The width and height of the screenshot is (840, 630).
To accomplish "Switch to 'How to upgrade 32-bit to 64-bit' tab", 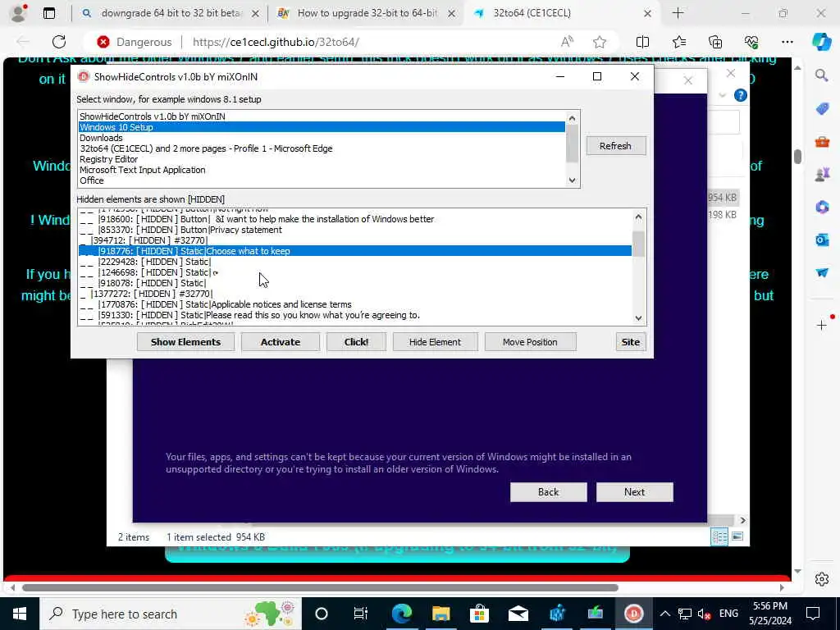I will click(x=367, y=13).
